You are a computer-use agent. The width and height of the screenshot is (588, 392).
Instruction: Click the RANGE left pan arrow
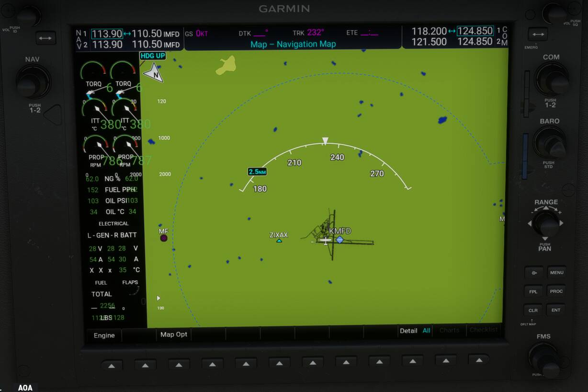pyautogui.click(x=530, y=223)
